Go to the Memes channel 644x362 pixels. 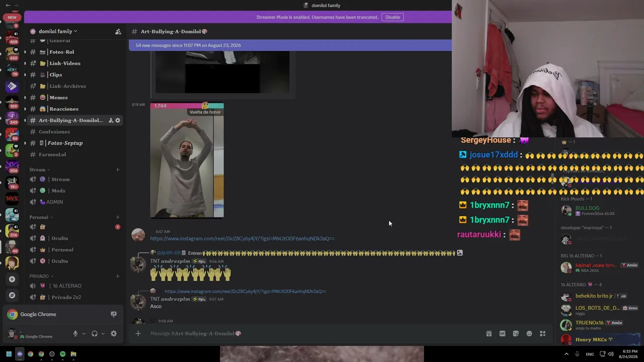click(74, 98)
